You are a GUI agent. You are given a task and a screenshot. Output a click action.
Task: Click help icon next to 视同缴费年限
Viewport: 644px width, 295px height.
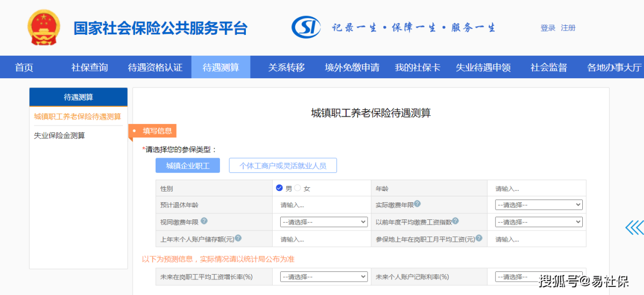click(204, 221)
